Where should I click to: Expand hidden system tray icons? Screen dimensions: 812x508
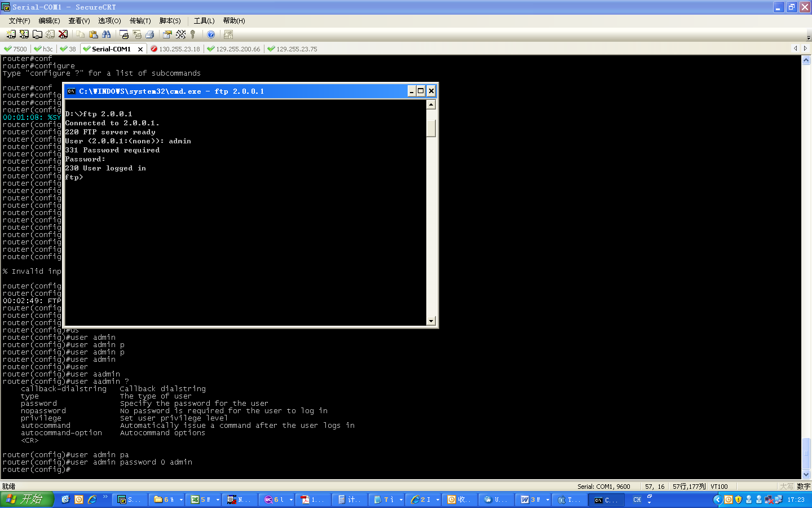(x=717, y=500)
